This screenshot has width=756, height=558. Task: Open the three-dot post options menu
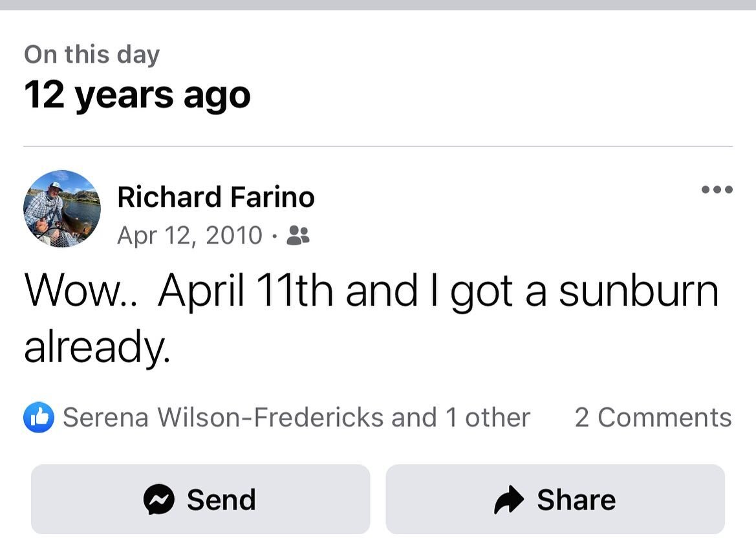point(717,189)
